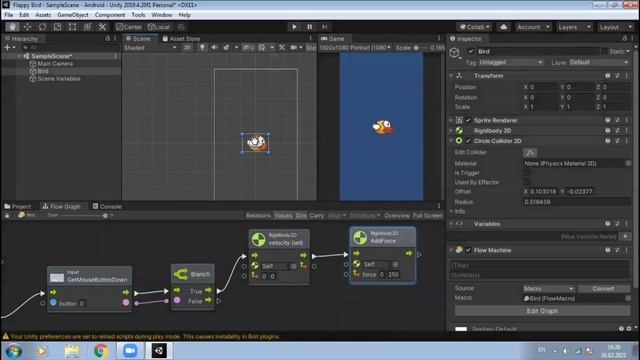This screenshot has height=360, width=640.
Task: Toggle scene audio speaker icon
Action: (214, 48)
